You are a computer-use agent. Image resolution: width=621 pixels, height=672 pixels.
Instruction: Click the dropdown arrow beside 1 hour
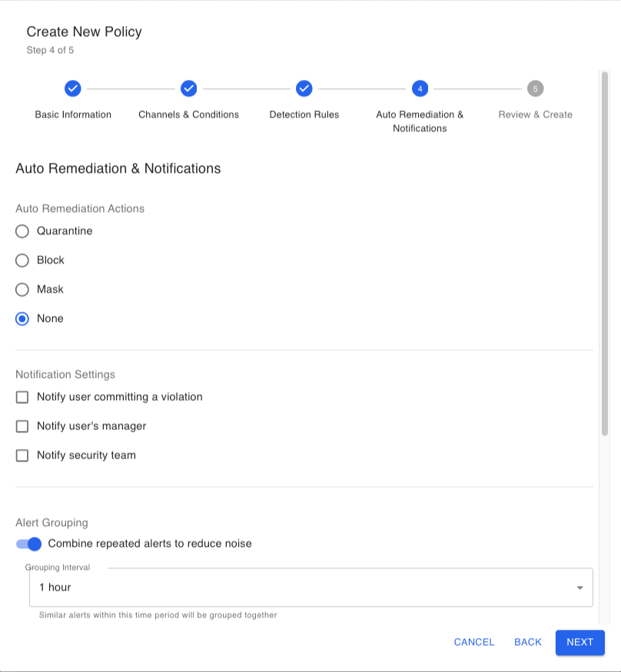click(x=579, y=588)
